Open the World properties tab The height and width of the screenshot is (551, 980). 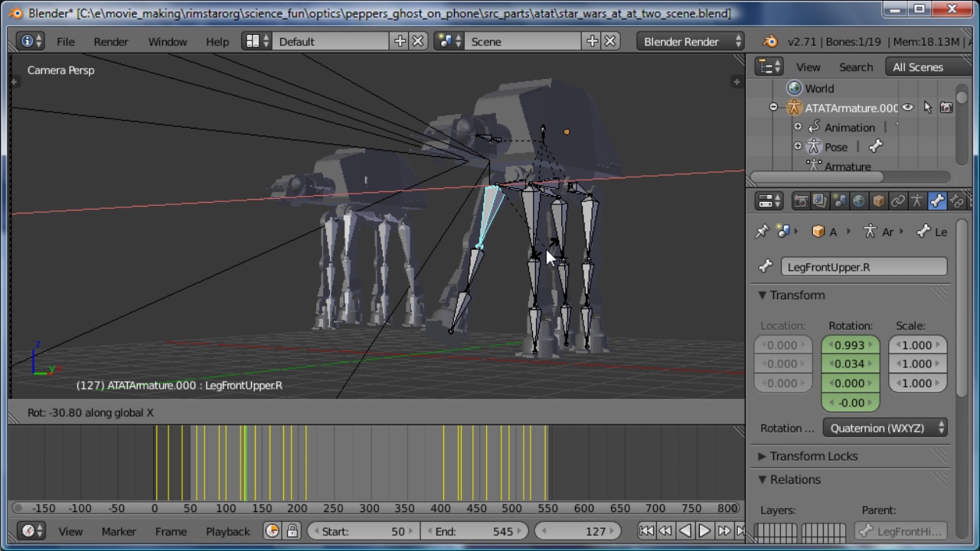tap(859, 201)
